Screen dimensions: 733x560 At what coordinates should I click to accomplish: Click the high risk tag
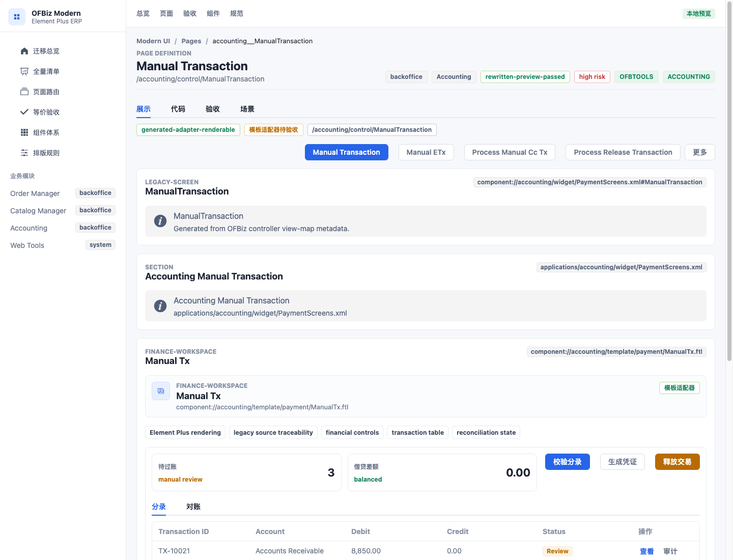click(592, 77)
